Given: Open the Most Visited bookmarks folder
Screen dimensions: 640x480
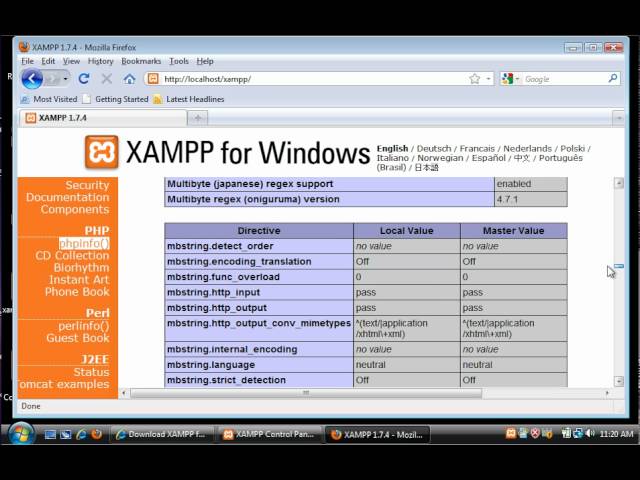Looking at the screenshot, I should [x=49, y=99].
